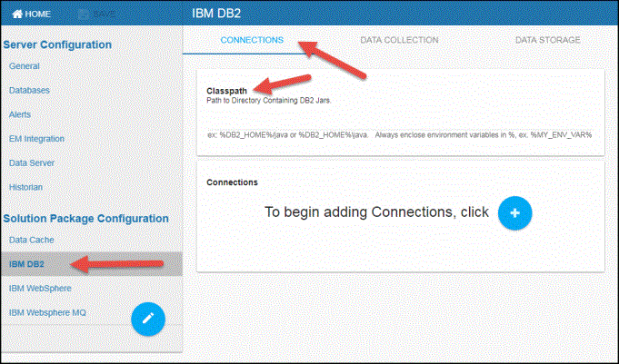Click the HOME house icon
619x364 pixels.
pyautogui.click(x=16, y=15)
